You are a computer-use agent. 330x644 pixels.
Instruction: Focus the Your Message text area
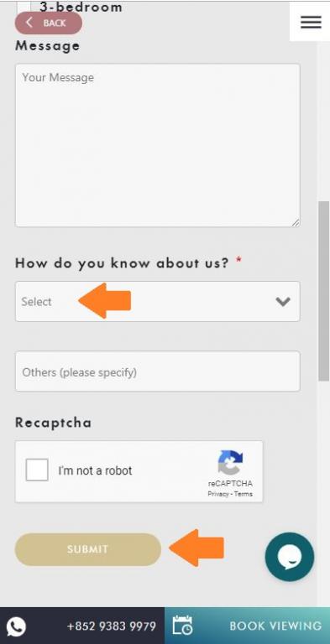[x=158, y=145]
